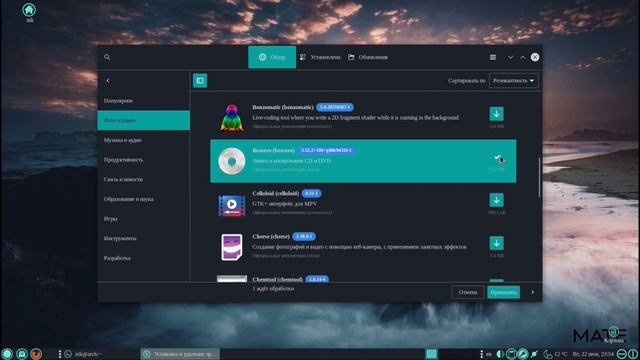
Task: Open Cheese package title
Action: pos(271,237)
